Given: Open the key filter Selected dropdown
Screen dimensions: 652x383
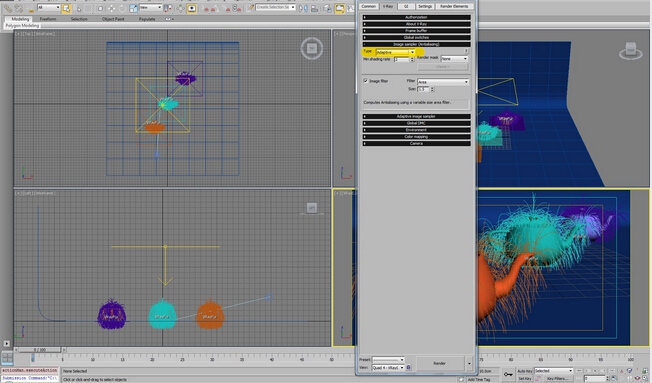Looking at the screenshot, I should 554,371.
